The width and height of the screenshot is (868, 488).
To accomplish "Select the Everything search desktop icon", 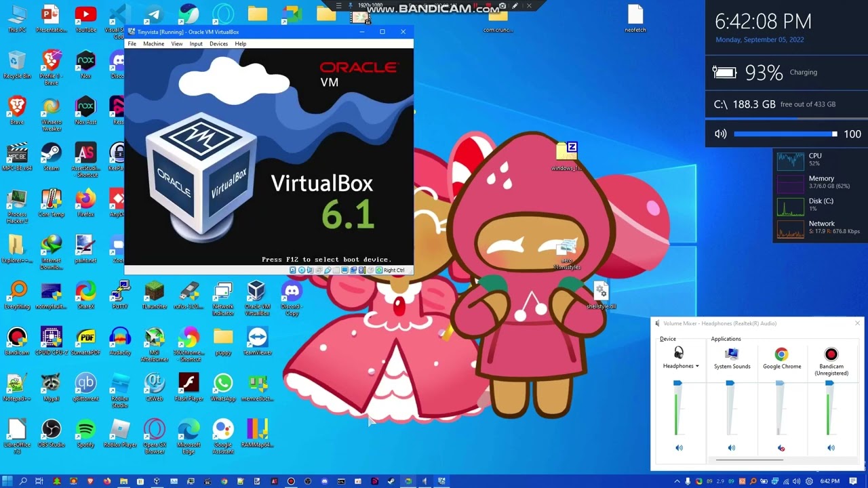I will [x=17, y=294].
